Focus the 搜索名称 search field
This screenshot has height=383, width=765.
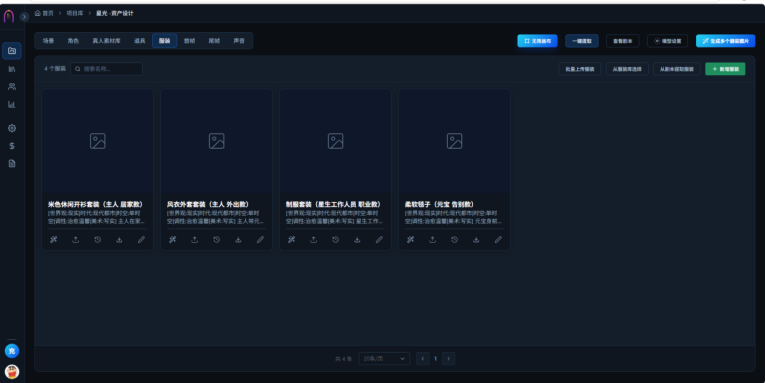[106, 69]
